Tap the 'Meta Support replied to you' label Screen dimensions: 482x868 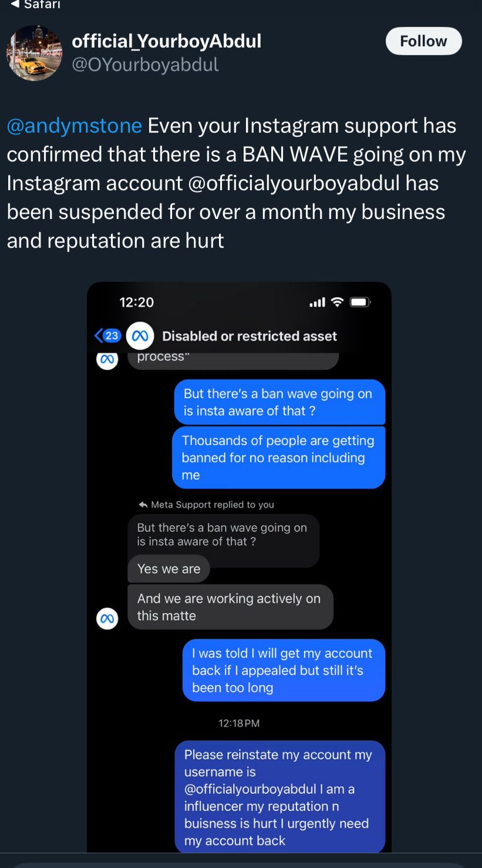(207, 504)
